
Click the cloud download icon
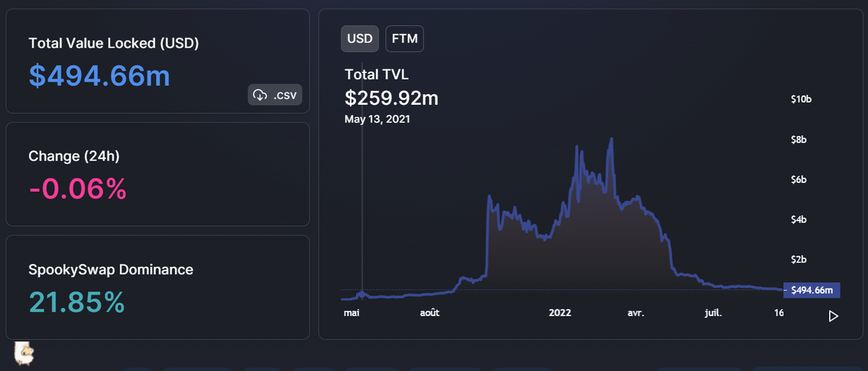tap(260, 95)
